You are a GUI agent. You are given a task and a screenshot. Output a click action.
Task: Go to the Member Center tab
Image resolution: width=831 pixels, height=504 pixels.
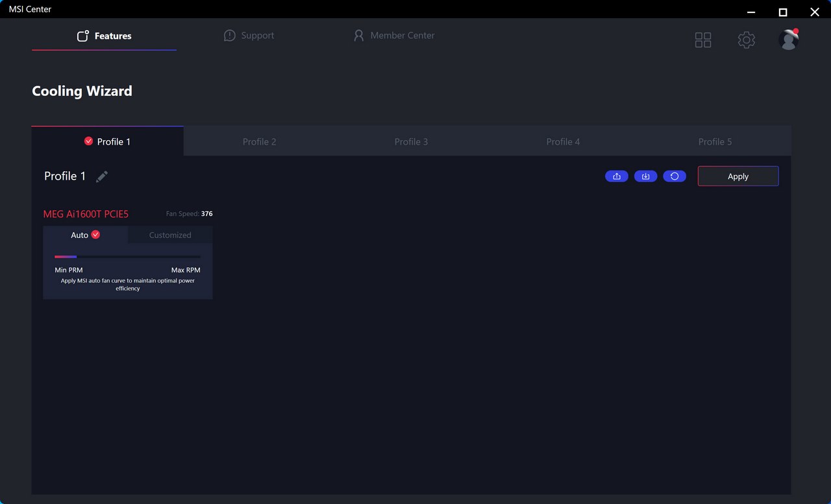point(393,36)
